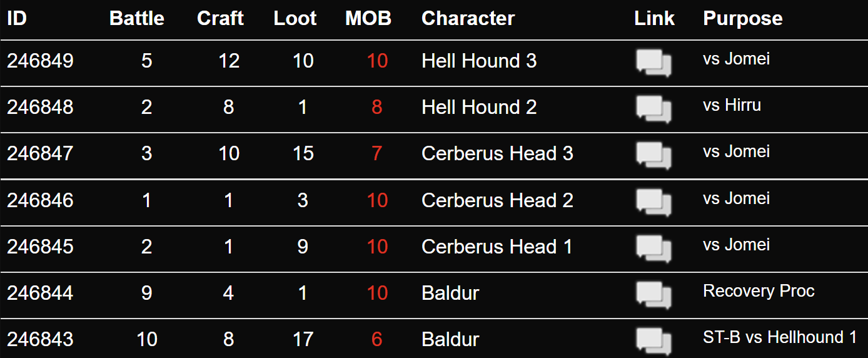The height and width of the screenshot is (358, 868).
Task: Open chat link icon for roll 246848
Action: (654, 109)
